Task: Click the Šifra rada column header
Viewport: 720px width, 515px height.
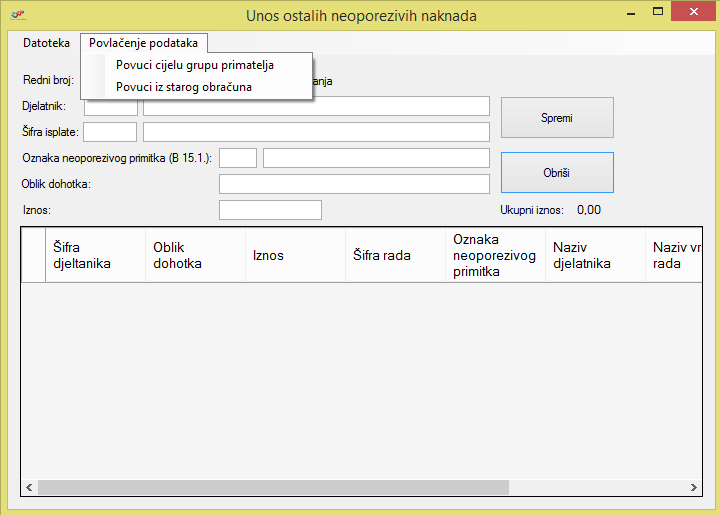Action: 395,255
